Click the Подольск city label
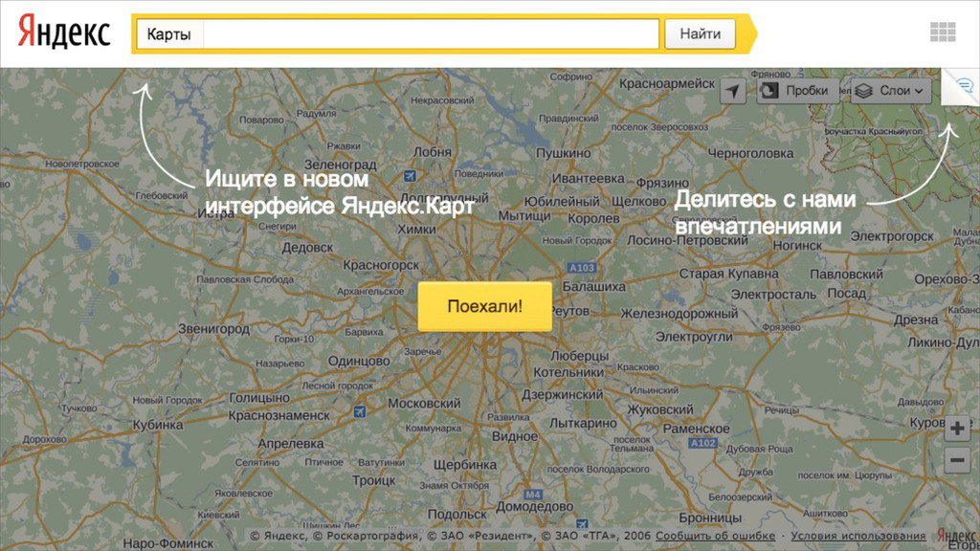This screenshot has width=980, height=551. pyautogui.click(x=457, y=515)
